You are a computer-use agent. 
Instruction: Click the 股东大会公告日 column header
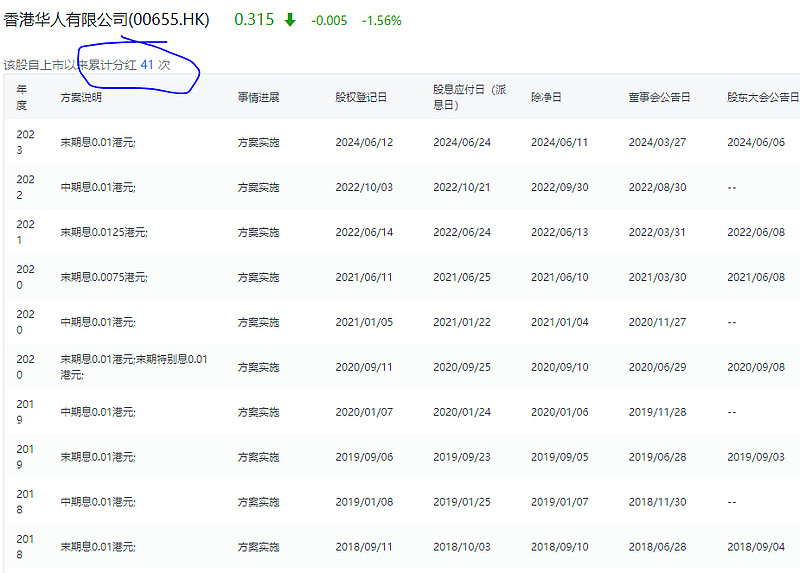[x=763, y=97]
